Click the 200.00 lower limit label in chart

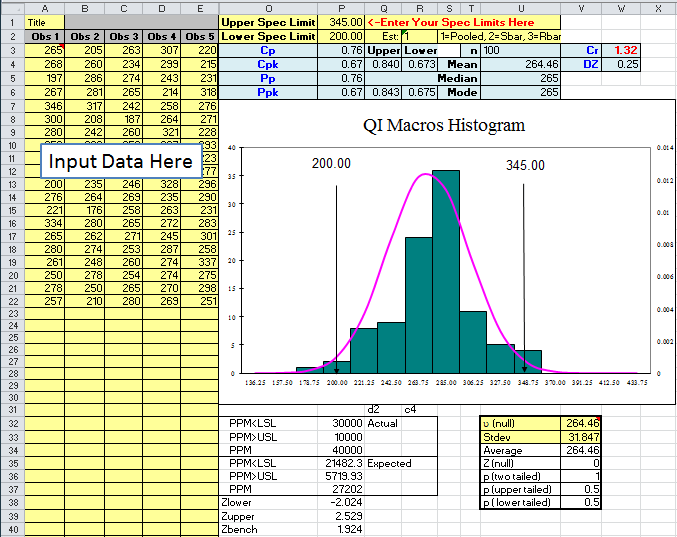click(x=331, y=164)
